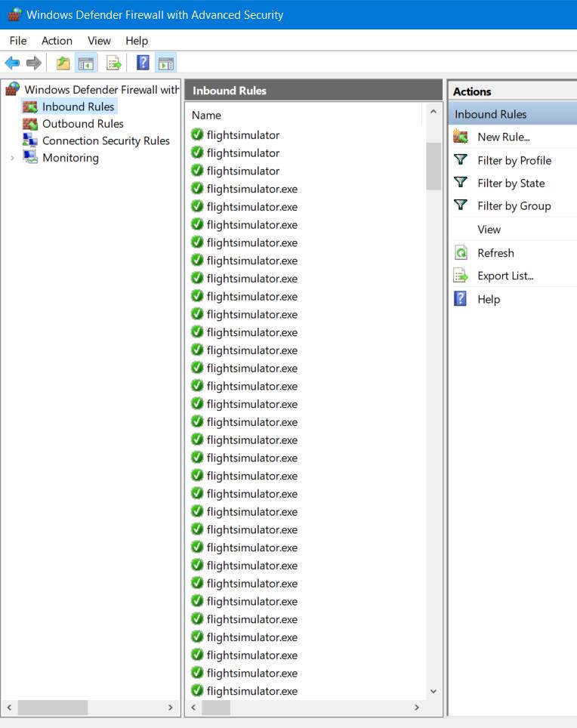
Task: Click the firewall app icon in title bar
Action: 15,14
